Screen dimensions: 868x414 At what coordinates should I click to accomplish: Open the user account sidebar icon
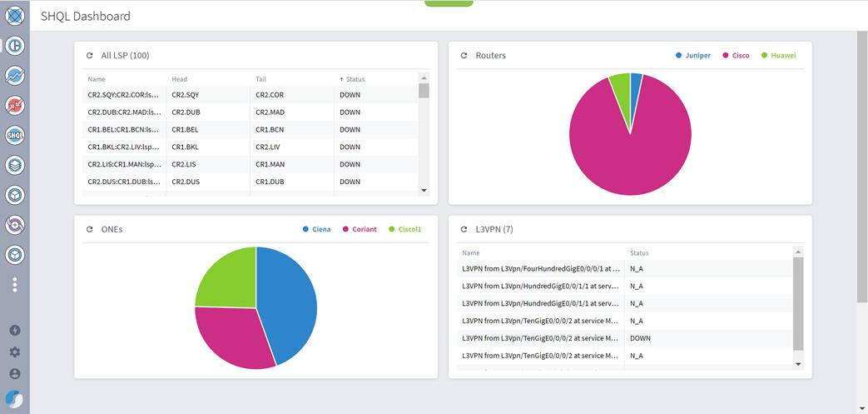coord(15,374)
